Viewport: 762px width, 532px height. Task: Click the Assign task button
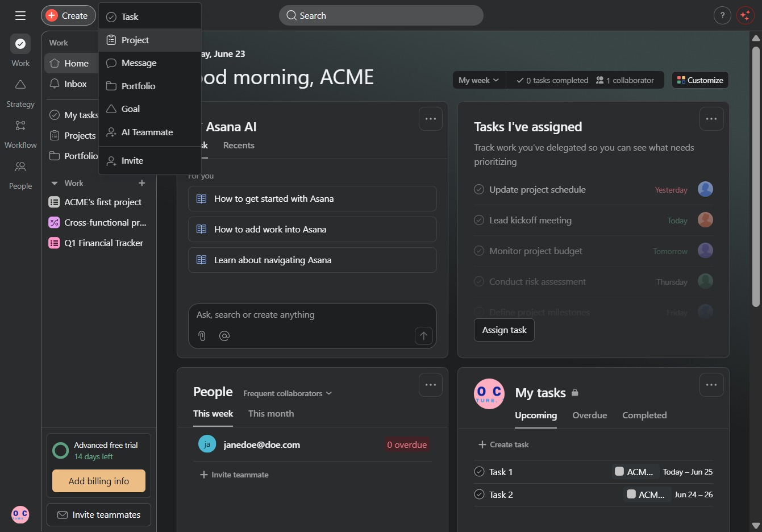click(504, 330)
